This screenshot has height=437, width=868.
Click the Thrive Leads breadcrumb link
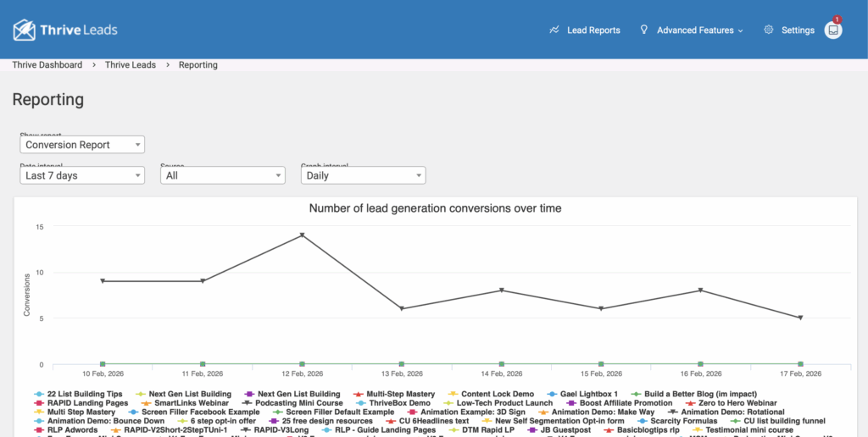[x=131, y=65]
